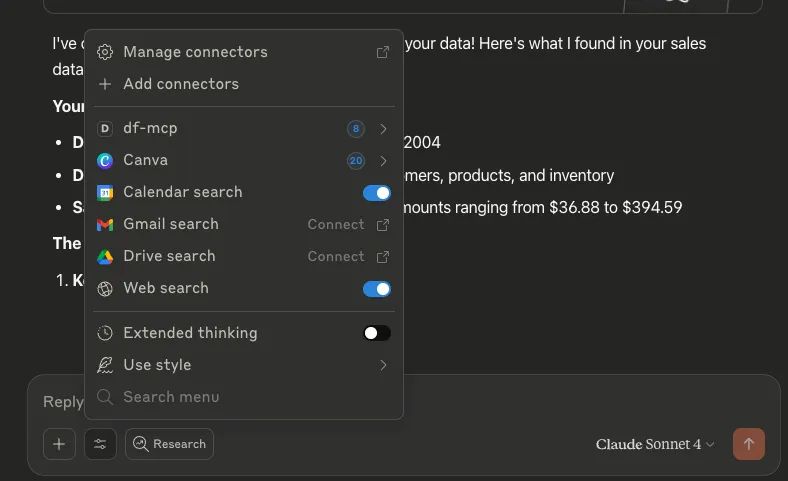The width and height of the screenshot is (788, 481).
Task: Click the Manage connectors gear icon
Action: [x=105, y=52]
